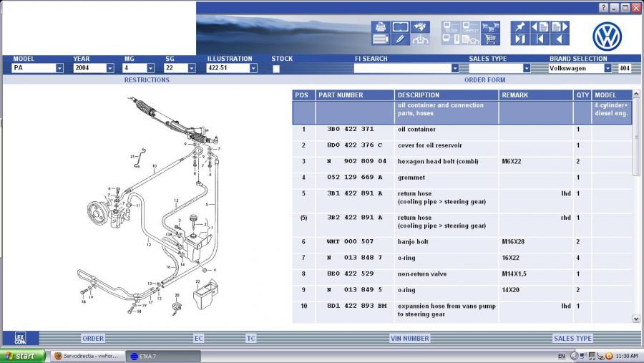Image resolution: width=644 pixels, height=363 pixels.
Task: Click the list lines icon below printer
Action: 380,39
